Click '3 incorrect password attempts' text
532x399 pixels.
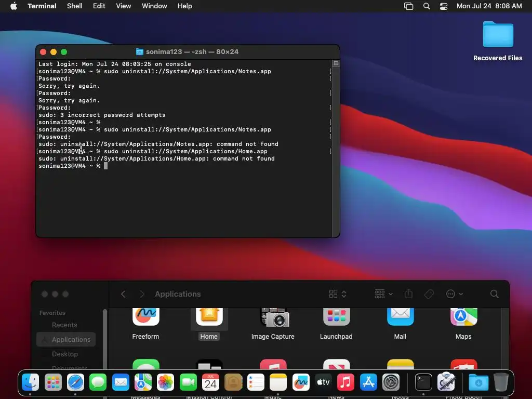coord(113,115)
